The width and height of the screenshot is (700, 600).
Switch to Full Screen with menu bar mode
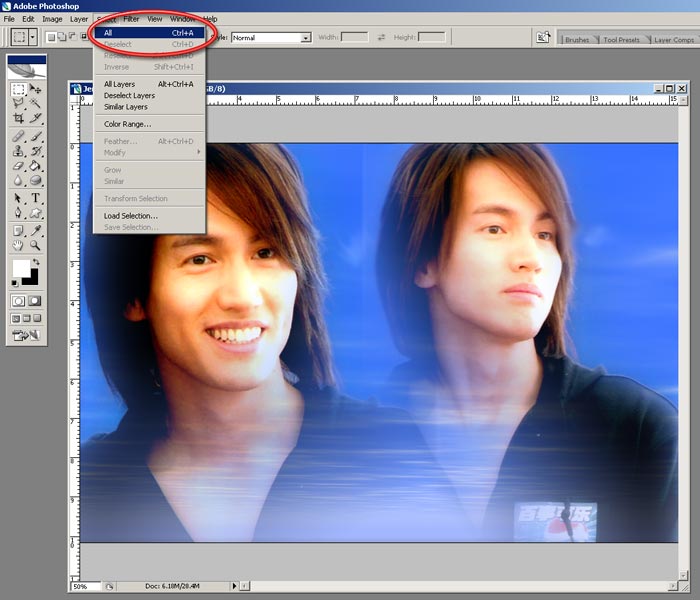pos(27,318)
